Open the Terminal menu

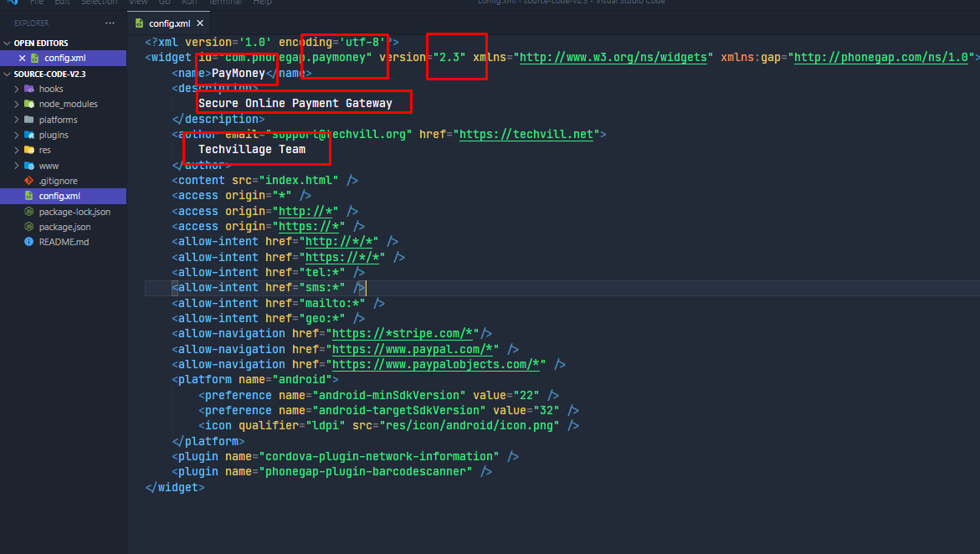pyautogui.click(x=223, y=3)
